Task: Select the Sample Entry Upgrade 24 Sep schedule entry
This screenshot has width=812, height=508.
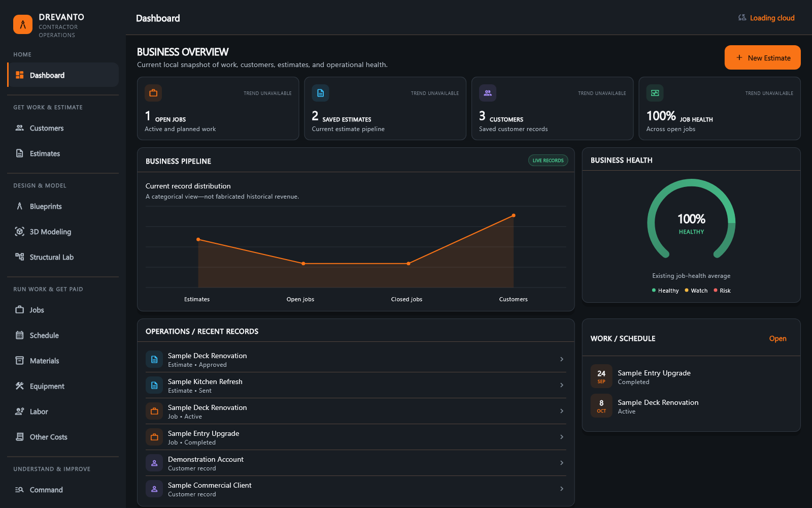Action: pyautogui.click(x=691, y=377)
